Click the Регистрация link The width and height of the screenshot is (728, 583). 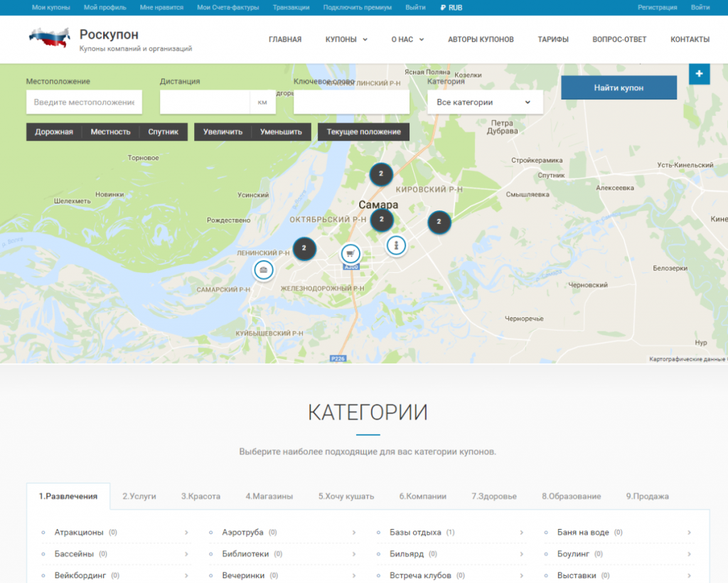(657, 7)
